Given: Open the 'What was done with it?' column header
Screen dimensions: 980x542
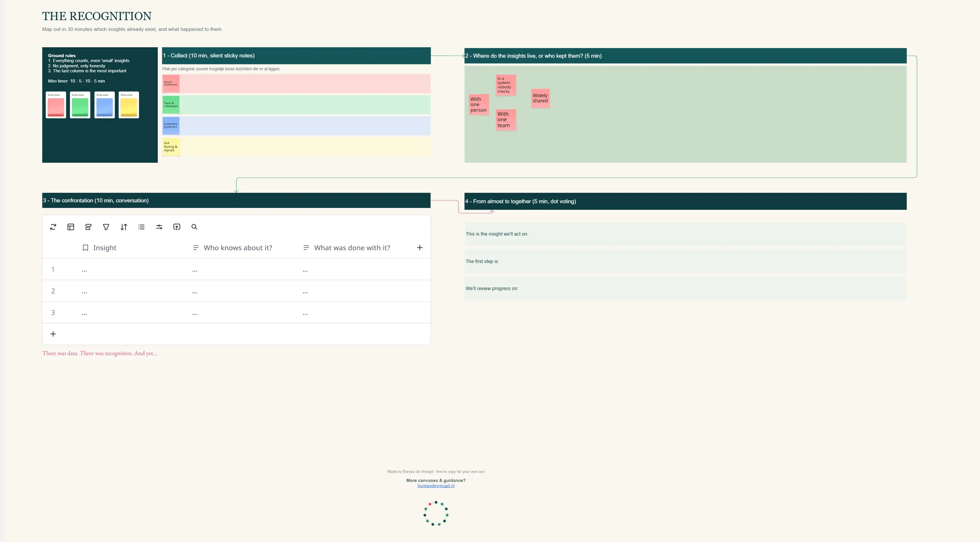Looking at the screenshot, I should pyautogui.click(x=346, y=248).
